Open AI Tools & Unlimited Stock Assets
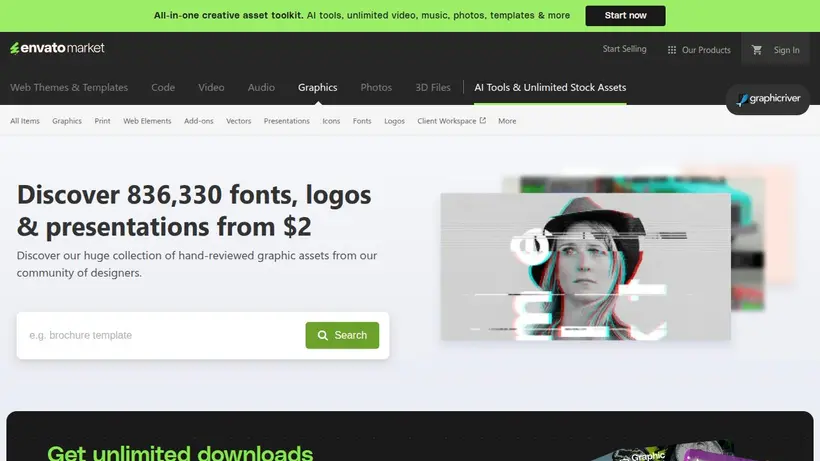The image size is (820, 461). (550, 87)
